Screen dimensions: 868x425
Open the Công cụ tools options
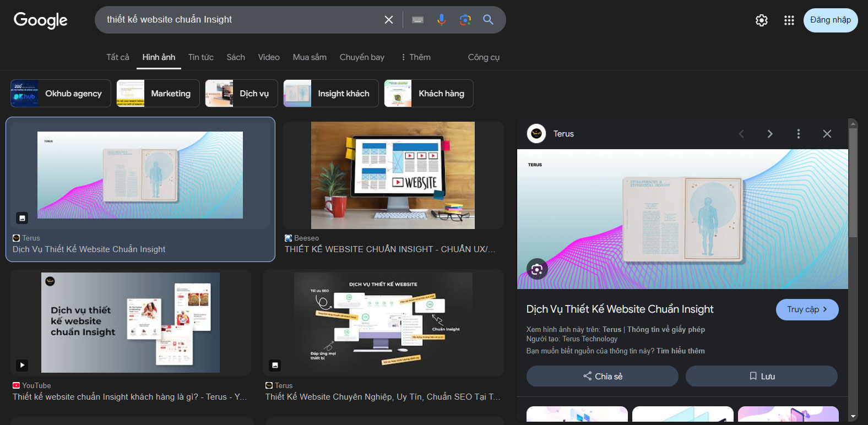(x=484, y=57)
